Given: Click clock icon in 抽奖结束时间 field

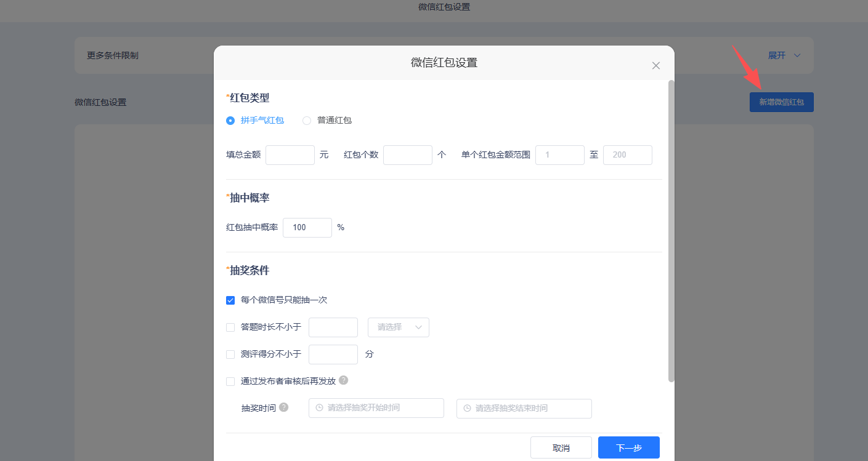Looking at the screenshot, I should 467,408.
